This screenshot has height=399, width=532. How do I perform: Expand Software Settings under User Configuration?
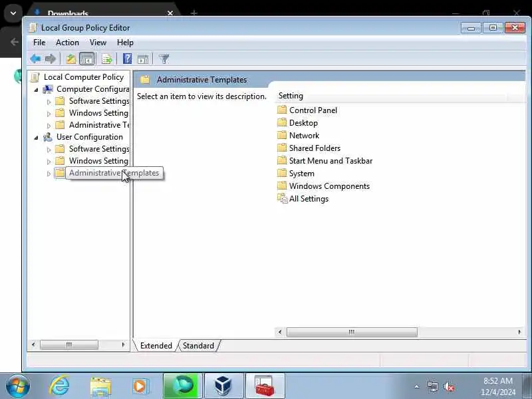49,149
